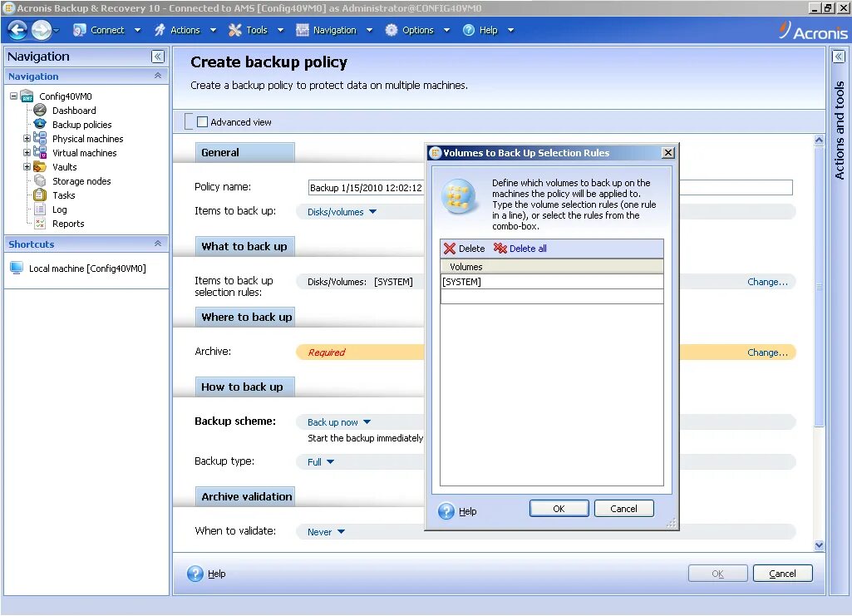
Task: Click the Reports icon
Action: pyautogui.click(x=40, y=224)
